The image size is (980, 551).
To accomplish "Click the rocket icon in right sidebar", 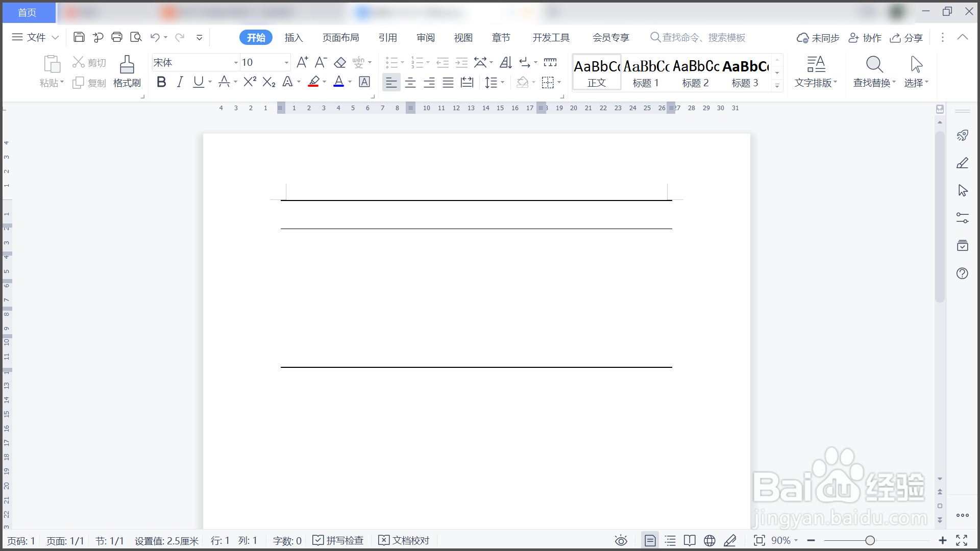I will pyautogui.click(x=962, y=135).
